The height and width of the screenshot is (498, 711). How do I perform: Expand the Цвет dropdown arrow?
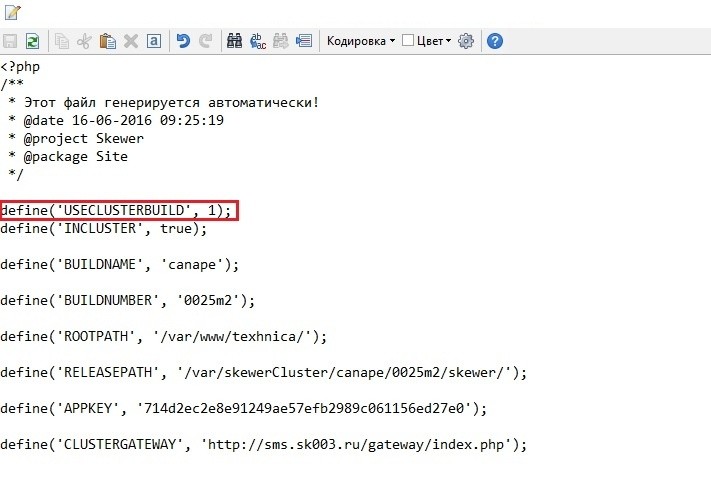448,41
